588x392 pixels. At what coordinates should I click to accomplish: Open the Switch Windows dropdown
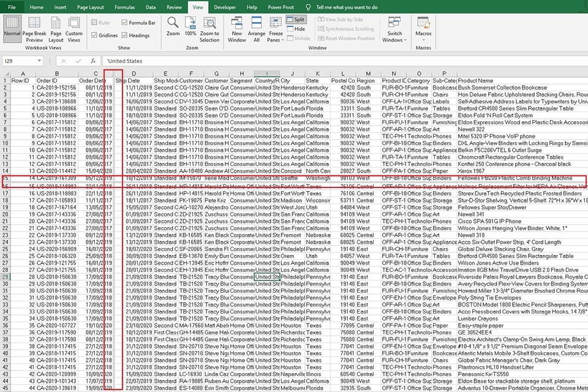(395, 28)
